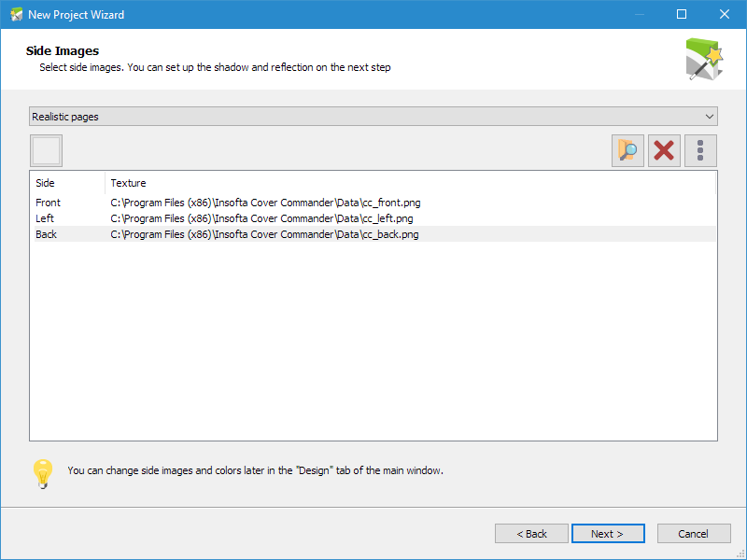Click the New Project Wizard title bar icon

coord(16,14)
